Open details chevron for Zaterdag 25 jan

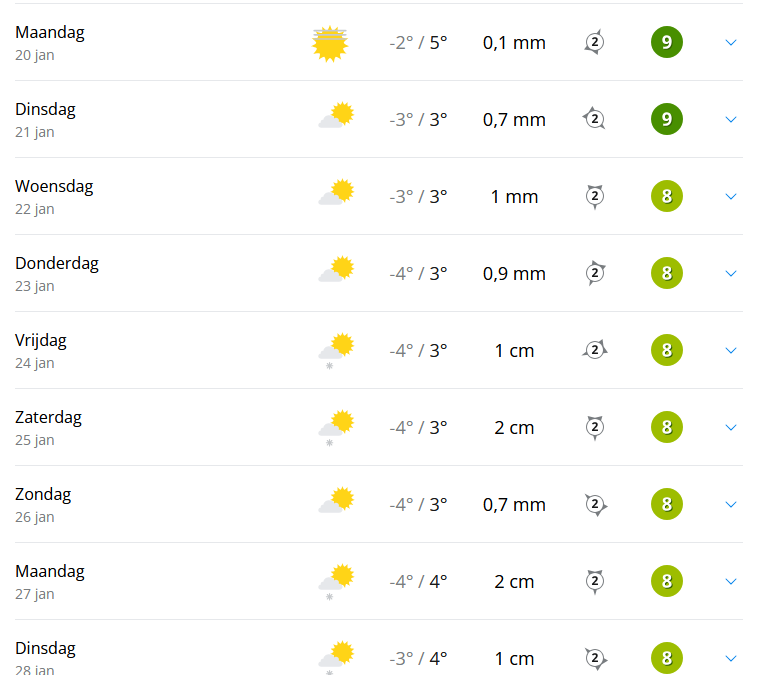[x=730, y=428]
